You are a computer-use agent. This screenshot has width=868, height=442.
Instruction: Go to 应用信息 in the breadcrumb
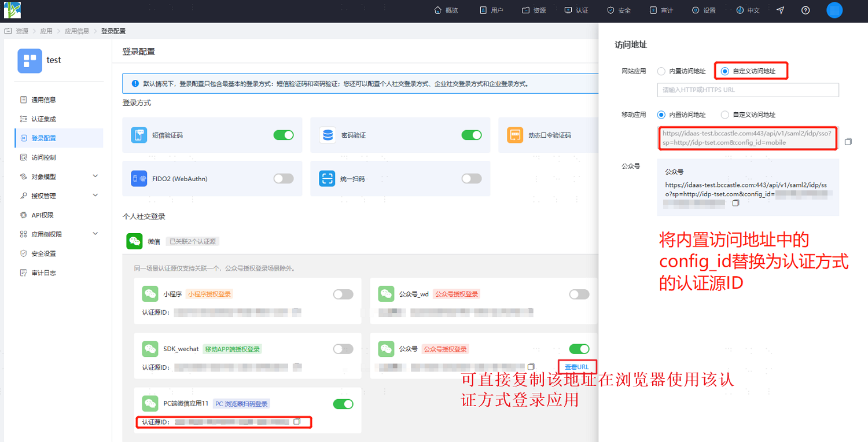(77, 31)
